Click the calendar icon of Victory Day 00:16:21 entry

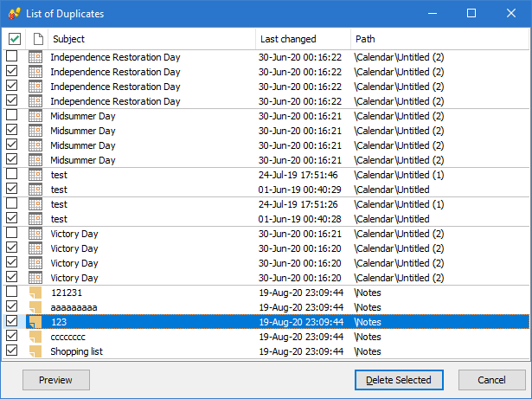(x=35, y=234)
